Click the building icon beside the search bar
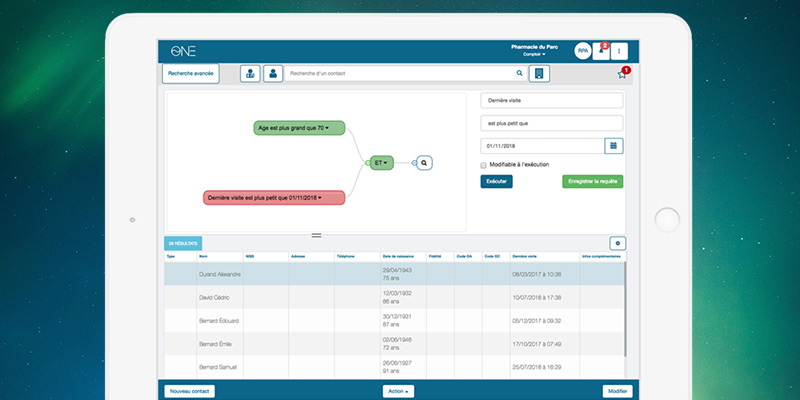The width and height of the screenshot is (800, 400). click(x=539, y=73)
